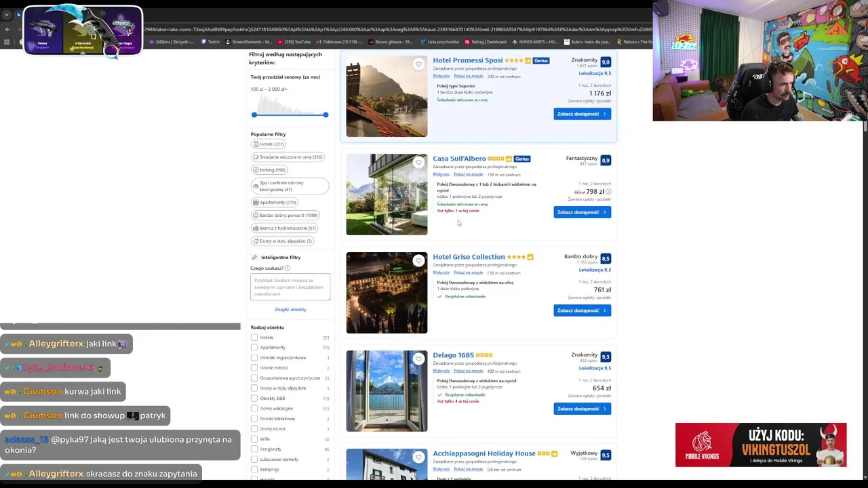Image resolution: width=868 pixels, height=488 pixels.
Task: Open Twitch bookmark in bookmarks bar
Action: point(210,42)
